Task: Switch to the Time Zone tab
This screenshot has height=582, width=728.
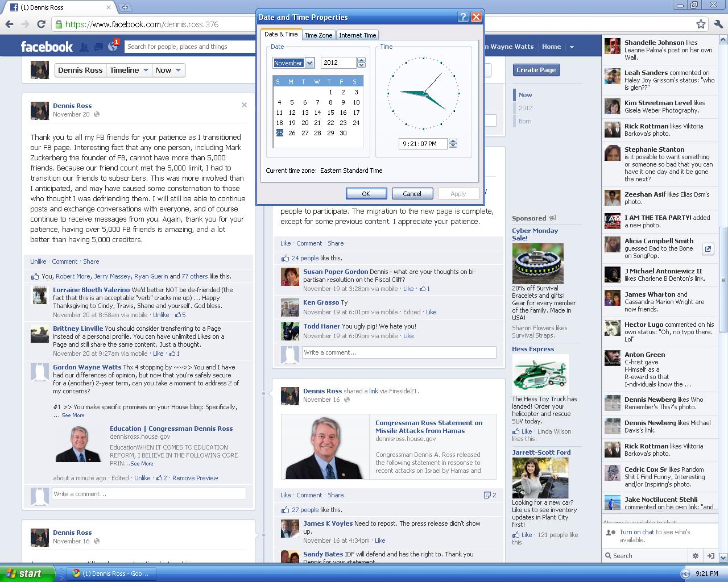Action: (318, 35)
